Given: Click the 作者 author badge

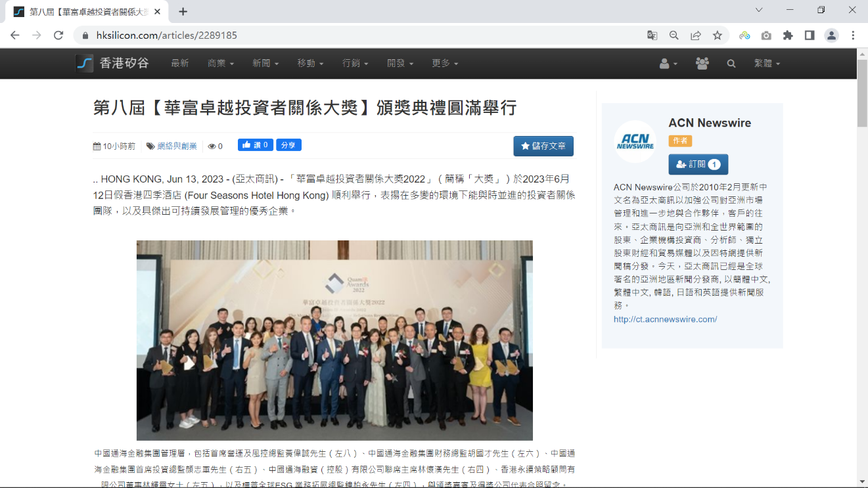Looking at the screenshot, I should point(680,141).
